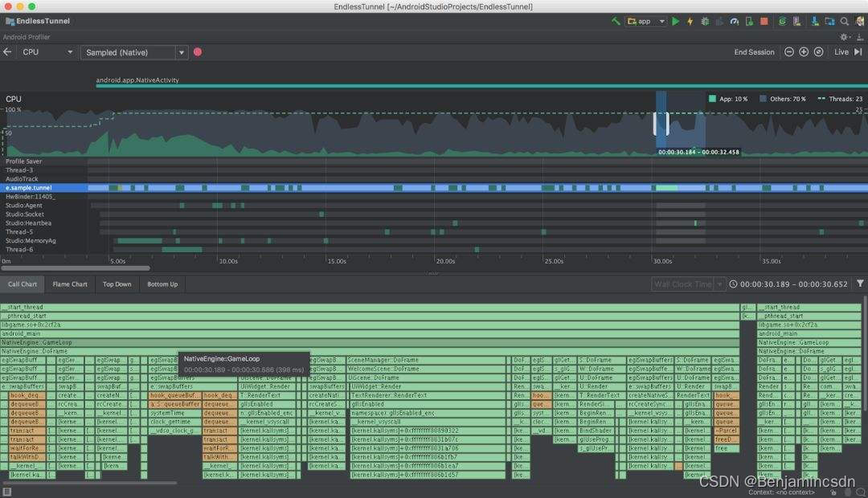Screen dimensions: 868x498
Task: Click the EndlessTunnel project breadcrumb
Action: [38, 21]
